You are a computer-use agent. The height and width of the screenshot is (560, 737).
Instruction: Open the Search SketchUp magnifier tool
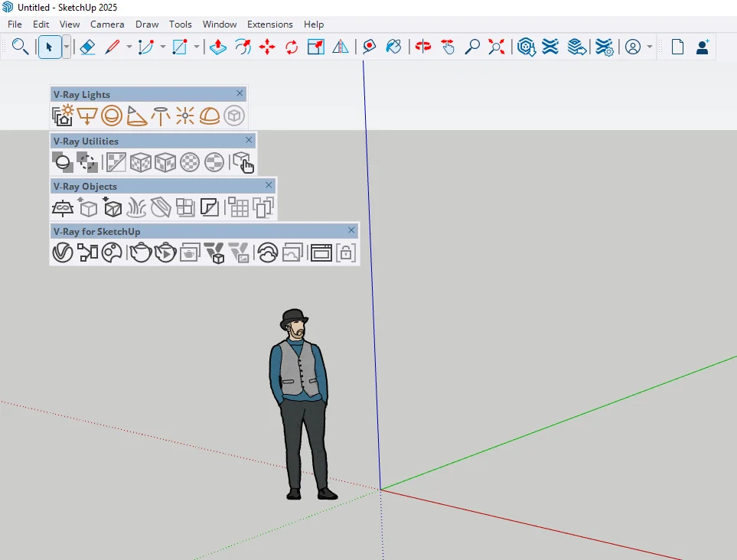click(20, 47)
